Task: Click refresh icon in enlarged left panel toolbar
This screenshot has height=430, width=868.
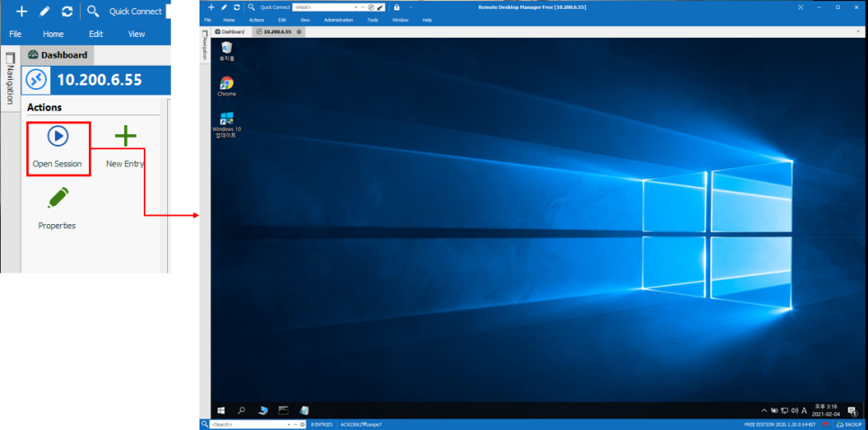Action: 67,11
